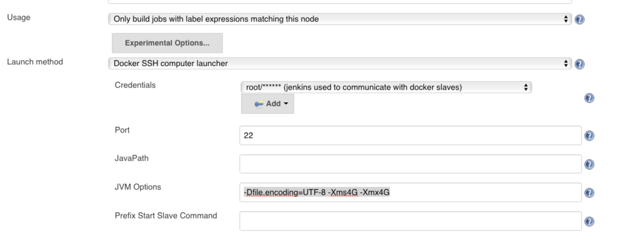This screenshot has height=240, width=644.
Task: Click the Launch method label
Action: pos(35,62)
